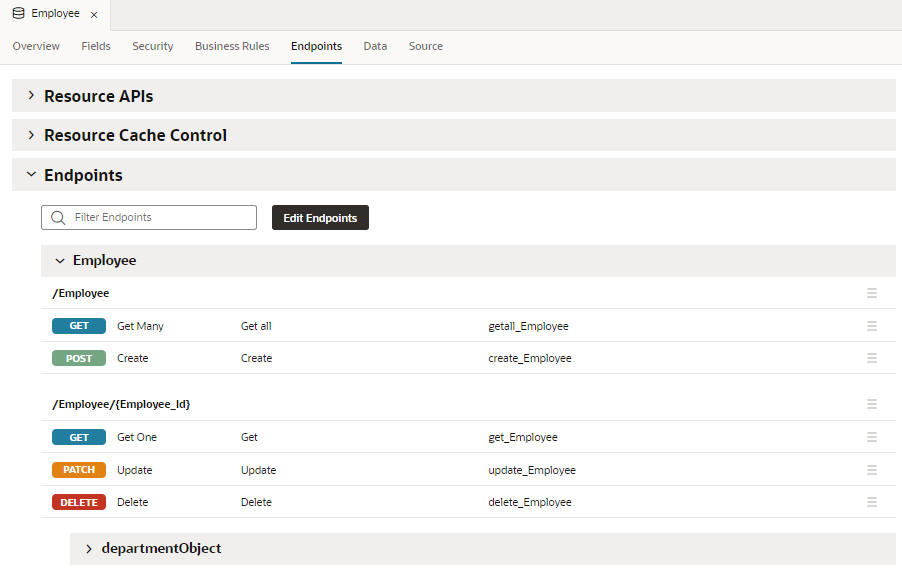Open menu icon for getall_Employee row
902x573 pixels.
872,326
